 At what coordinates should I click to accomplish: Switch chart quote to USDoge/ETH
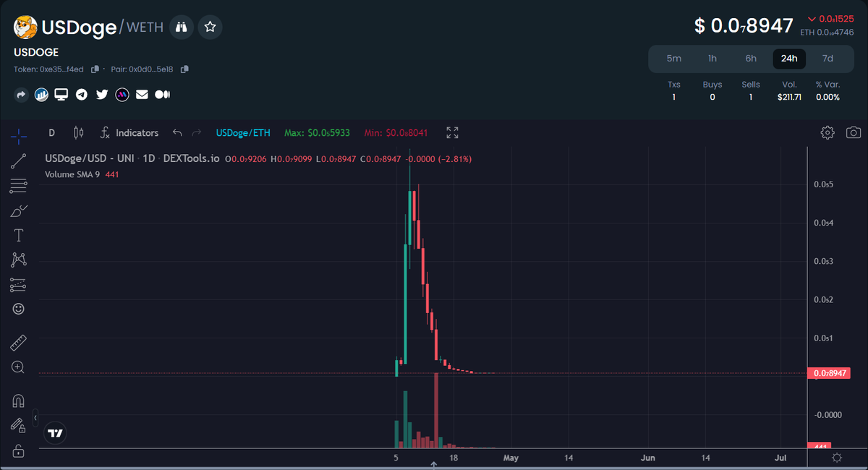[x=243, y=133]
